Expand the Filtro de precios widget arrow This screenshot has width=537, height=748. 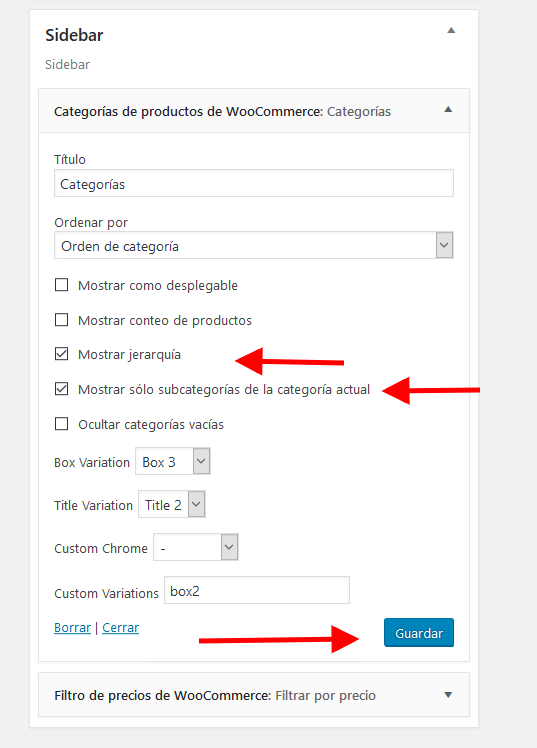pos(448,695)
